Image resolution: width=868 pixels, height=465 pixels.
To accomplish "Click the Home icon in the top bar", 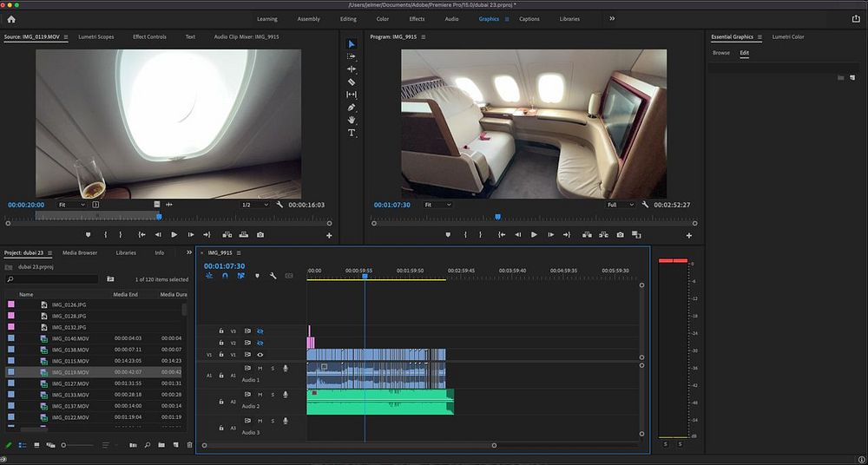I will tap(11, 18).
